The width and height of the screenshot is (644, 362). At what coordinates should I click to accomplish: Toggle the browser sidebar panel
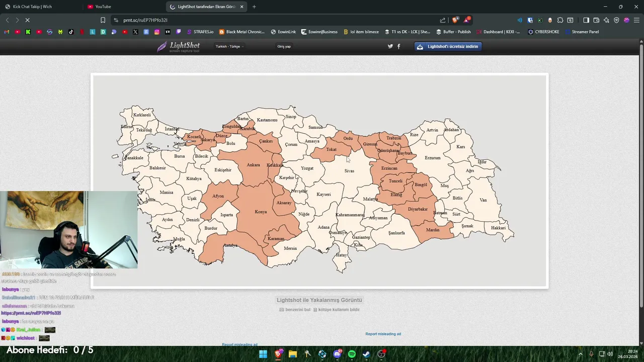point(586,20)
